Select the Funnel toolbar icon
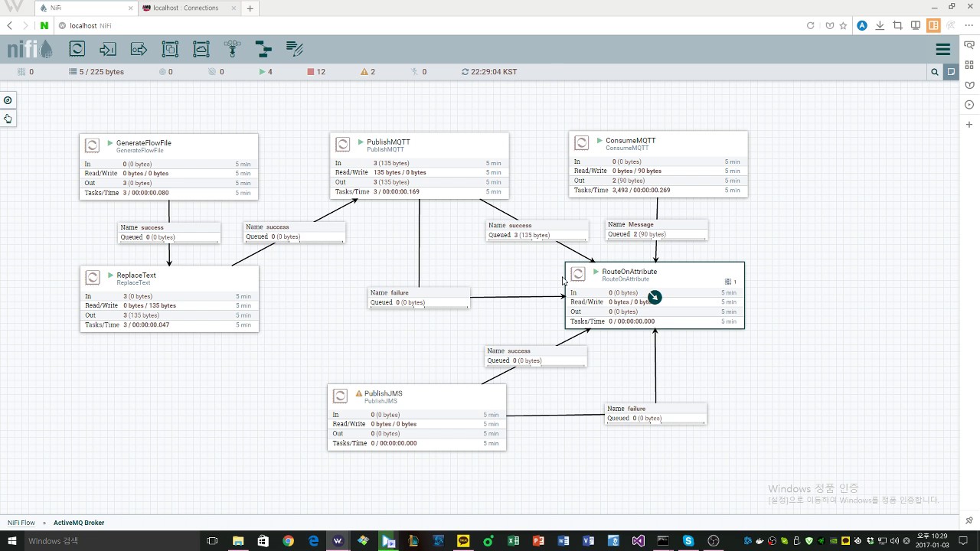The image size is (980, 551). click(x=232, y=50)
